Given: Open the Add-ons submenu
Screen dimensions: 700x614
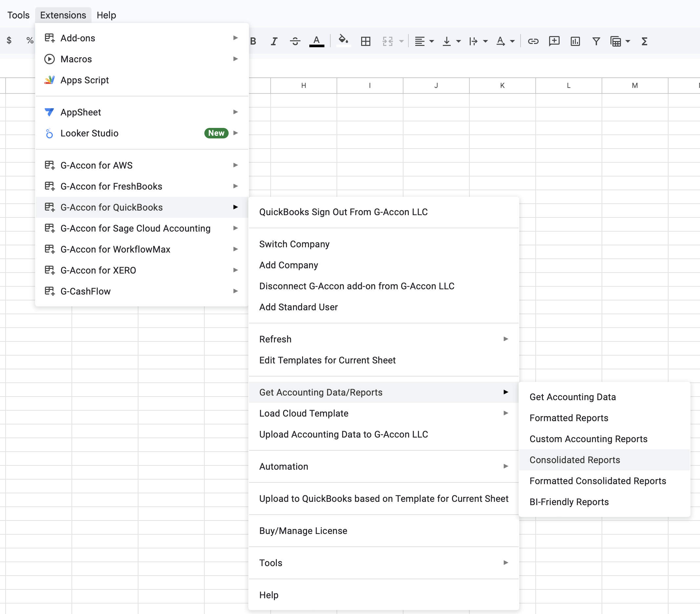Looking at the screenshot, I should (x=142, y=38).
